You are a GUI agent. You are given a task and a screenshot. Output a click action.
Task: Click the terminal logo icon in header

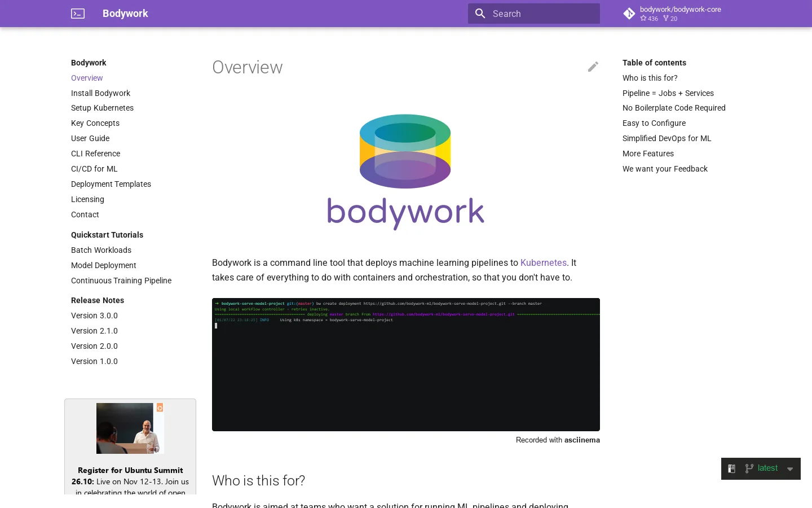(78, 14)
